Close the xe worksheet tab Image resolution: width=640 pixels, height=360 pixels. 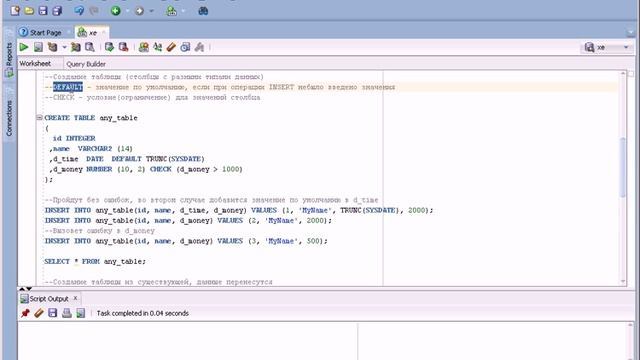coord(104,32)
